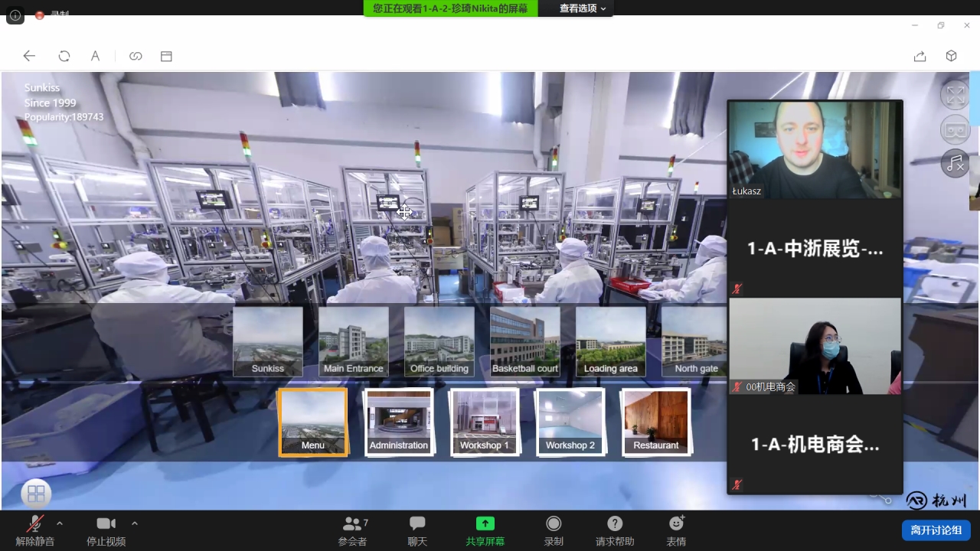The image size is (980, 551).
Task: Open the 聊天 chat panel
Action: pyautogui.click(x=417, y=530)
